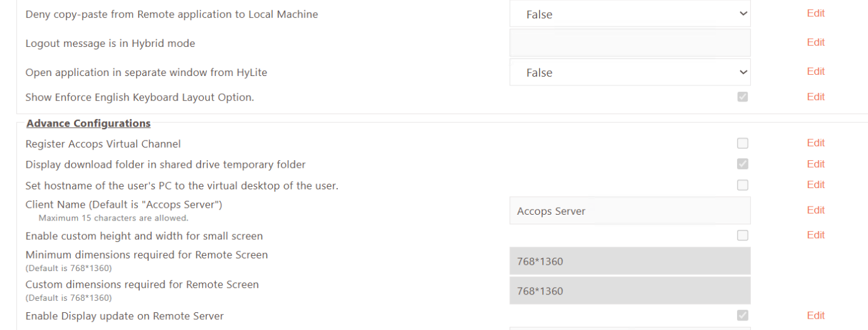Click Edit for Deny copy-paste setting

coord(815,13)
